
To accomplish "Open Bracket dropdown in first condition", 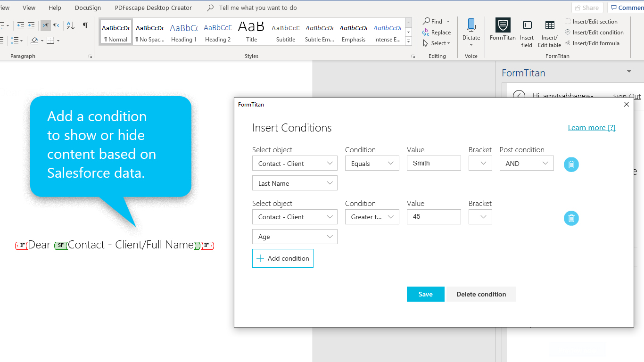I will pyautogui.click(x=480, y=163).
